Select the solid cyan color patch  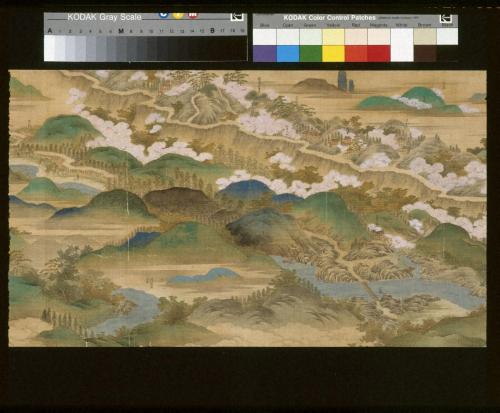pos(288,54)
